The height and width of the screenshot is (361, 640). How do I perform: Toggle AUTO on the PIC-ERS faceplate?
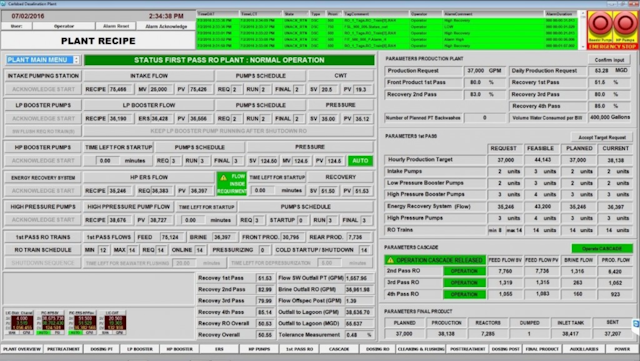pyautogui.click(x=75, y=333)
